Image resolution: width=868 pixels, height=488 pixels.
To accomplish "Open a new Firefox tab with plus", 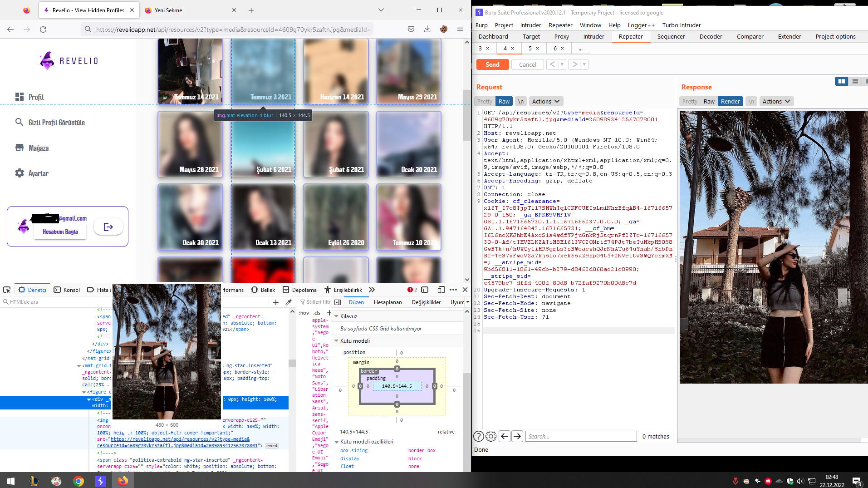I will pos(251,10).
